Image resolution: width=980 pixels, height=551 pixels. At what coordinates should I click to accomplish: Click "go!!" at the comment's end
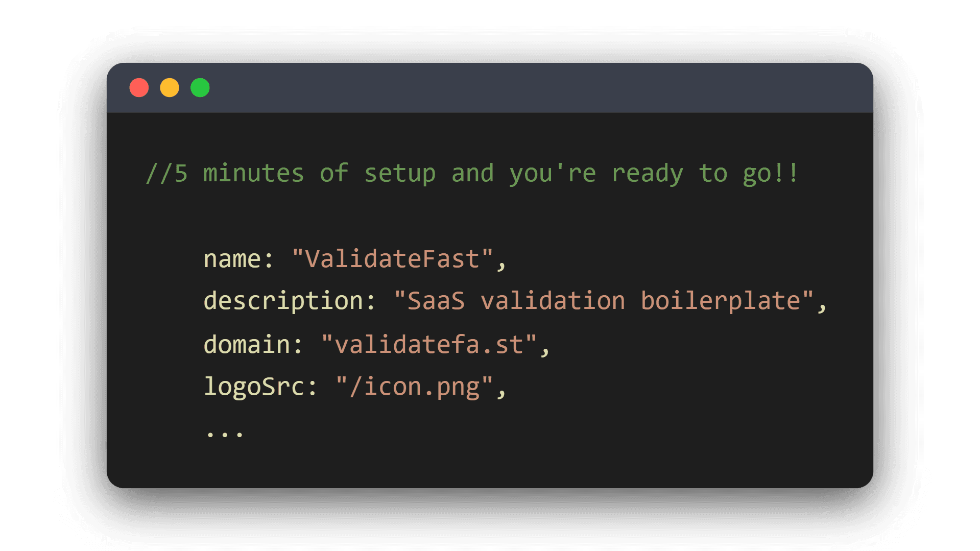771,174
